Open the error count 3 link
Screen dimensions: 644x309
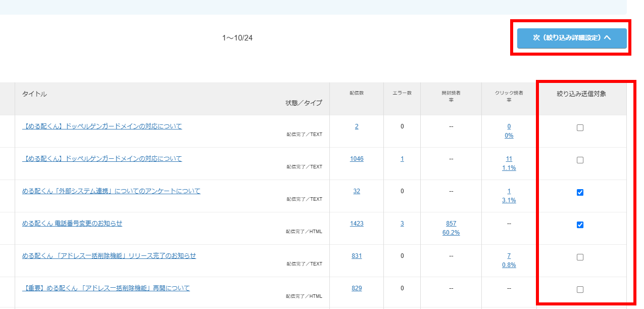point(402,224)
